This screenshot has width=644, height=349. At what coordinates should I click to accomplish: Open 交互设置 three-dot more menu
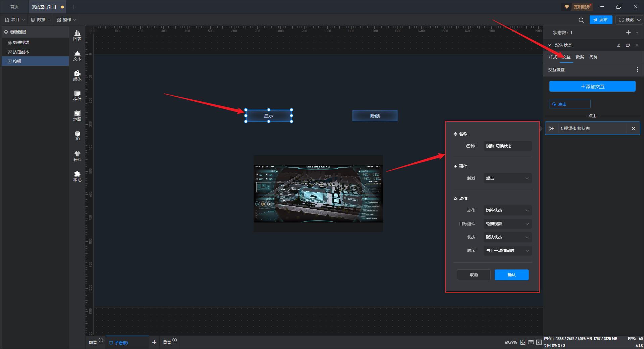637,69
